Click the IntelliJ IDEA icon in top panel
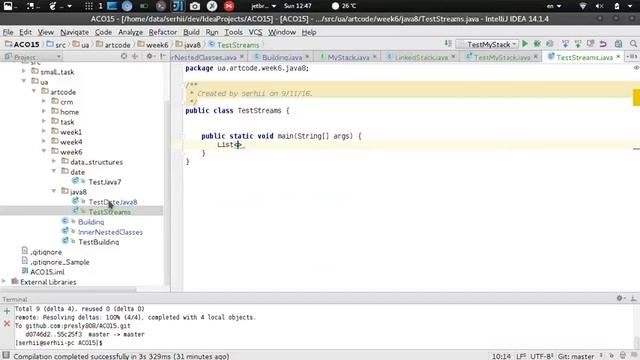 (x=178, y=6)
